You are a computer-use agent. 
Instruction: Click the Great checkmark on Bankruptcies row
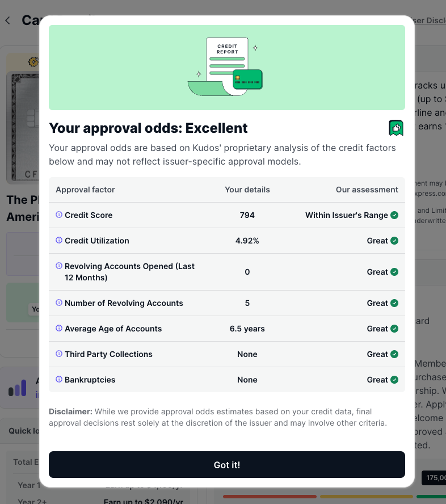[394, 380]
